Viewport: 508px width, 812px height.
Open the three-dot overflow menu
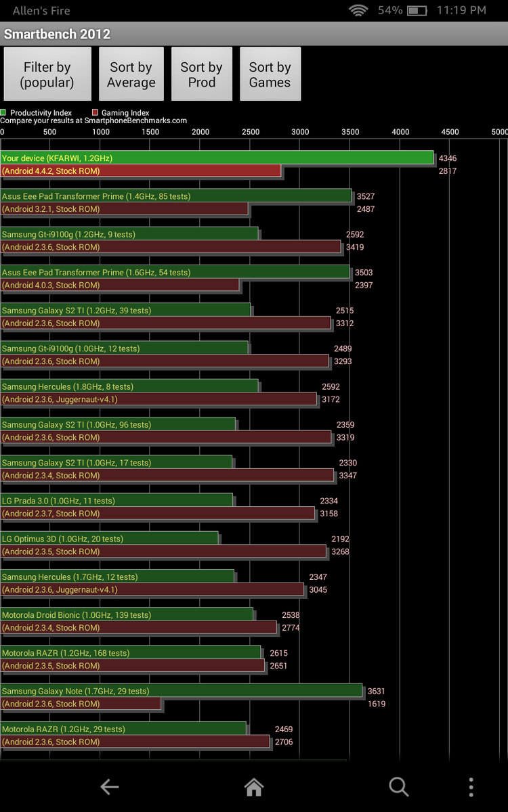(471, 786)
